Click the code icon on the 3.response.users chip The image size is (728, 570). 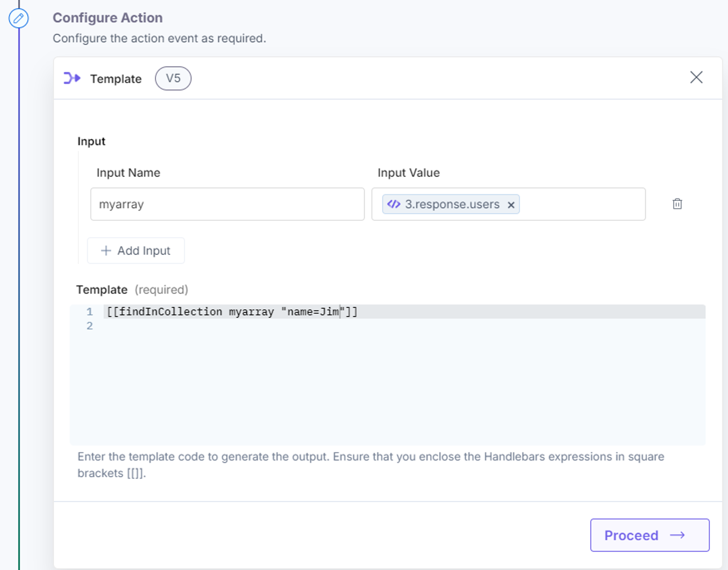pyautogui.click(x=394, y=204)
